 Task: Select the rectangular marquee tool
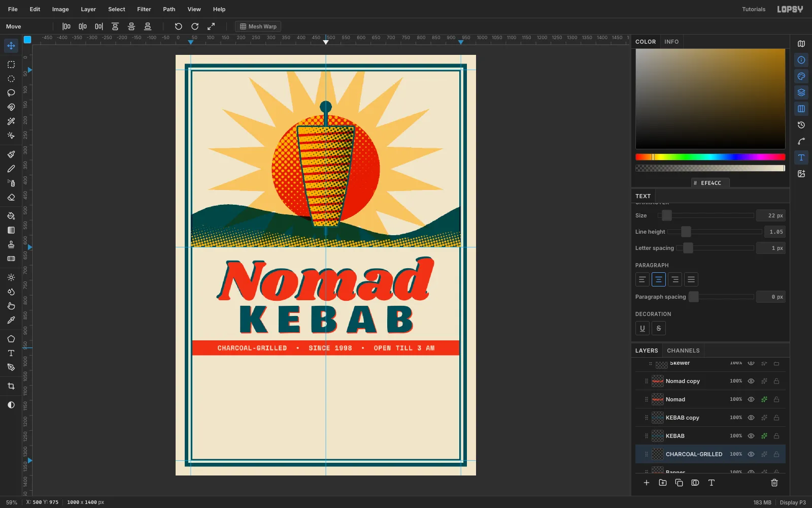(11, 65)
